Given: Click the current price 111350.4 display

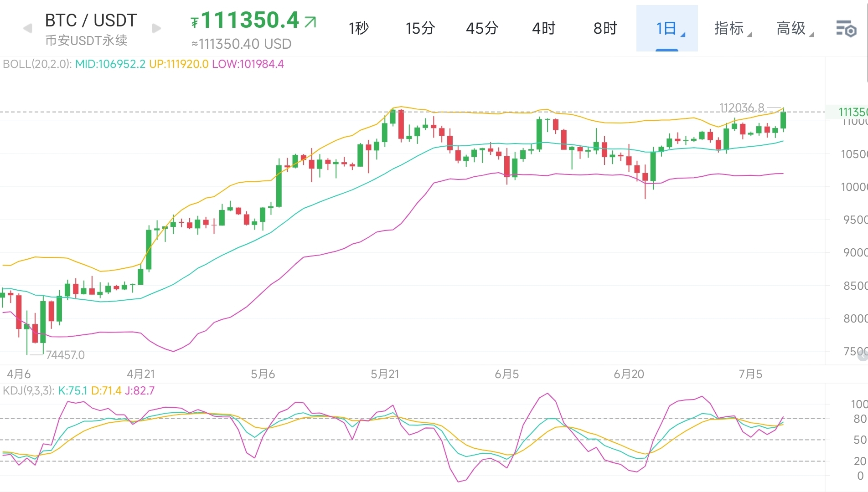Looking at the screenshot, I should click(250, 20).
